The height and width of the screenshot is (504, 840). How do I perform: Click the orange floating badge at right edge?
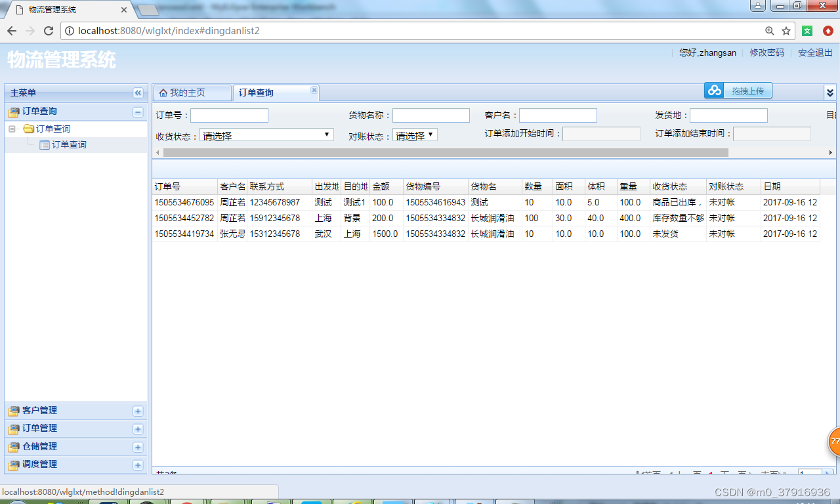[x=834, y=442]
